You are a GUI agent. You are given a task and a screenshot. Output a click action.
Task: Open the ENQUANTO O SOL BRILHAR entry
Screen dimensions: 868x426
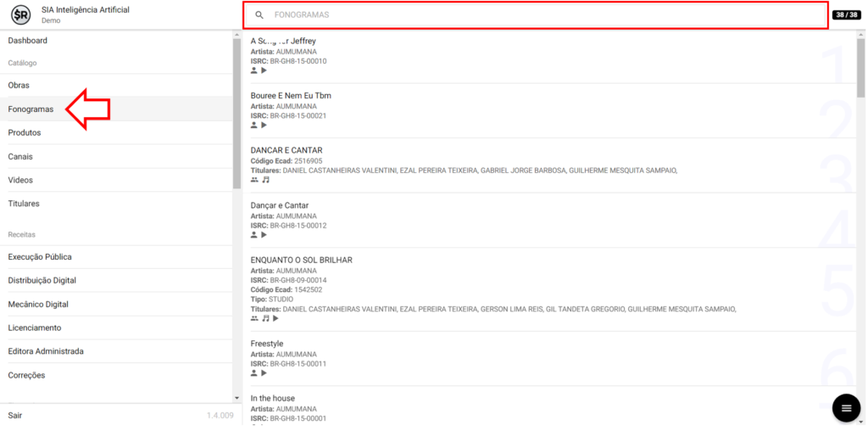(302, 260)
